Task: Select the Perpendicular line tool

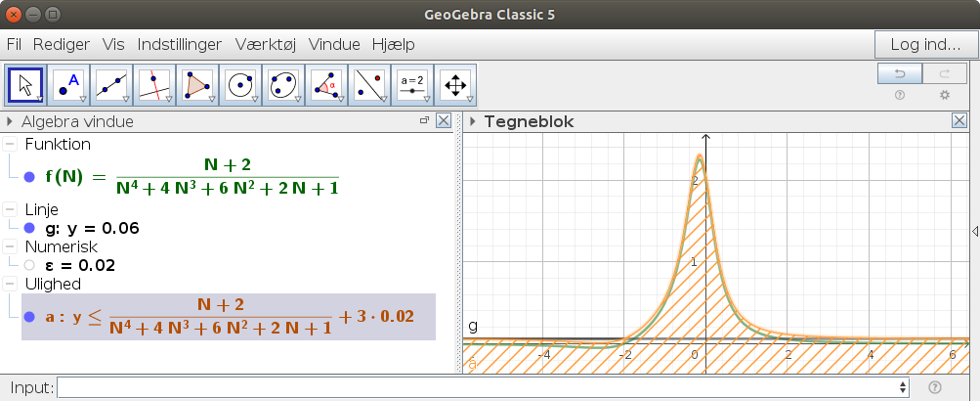Action: pyautogui.click(x=155, y=85)
